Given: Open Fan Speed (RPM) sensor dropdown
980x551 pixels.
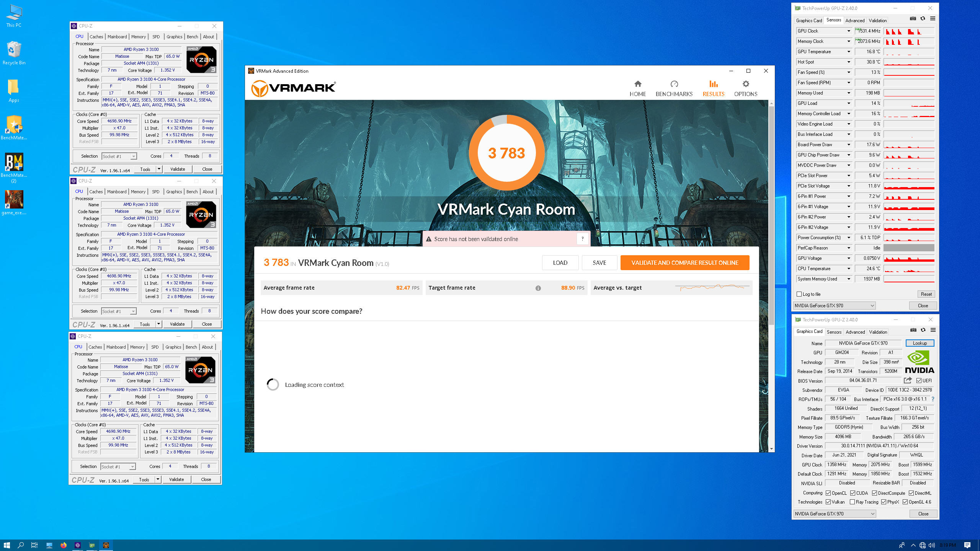Looking at the screenshot, I should [849, 83].
